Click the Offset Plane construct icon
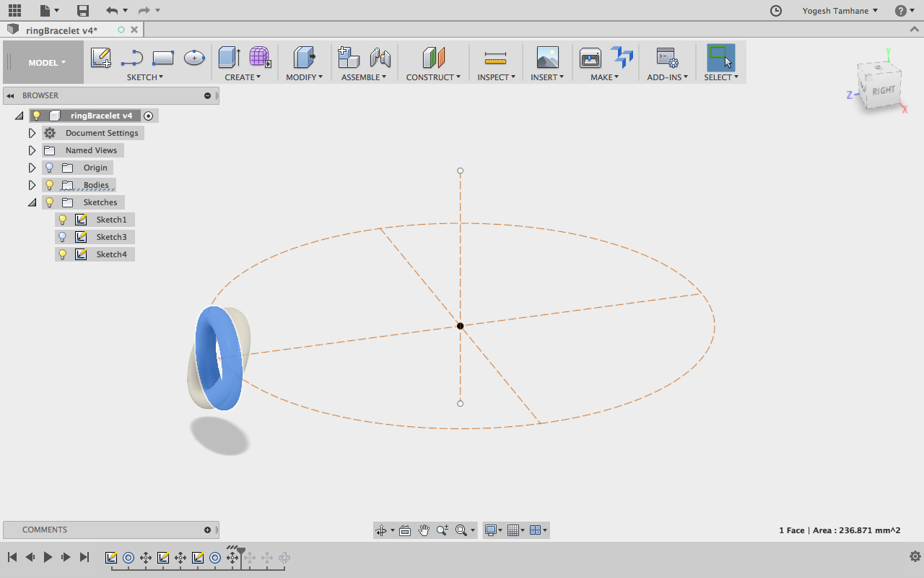The height and width of the screenshot is (578, 924). pyautogui.click(x=433, y=58)
